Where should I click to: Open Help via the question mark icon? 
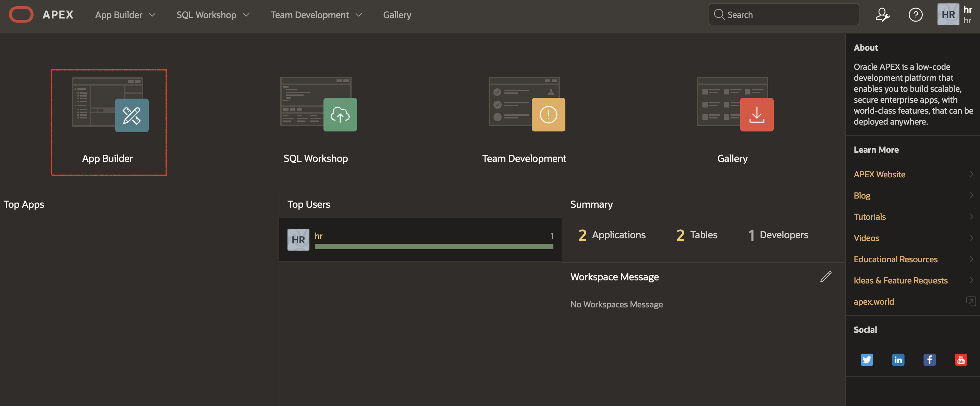tap(916, 14)
